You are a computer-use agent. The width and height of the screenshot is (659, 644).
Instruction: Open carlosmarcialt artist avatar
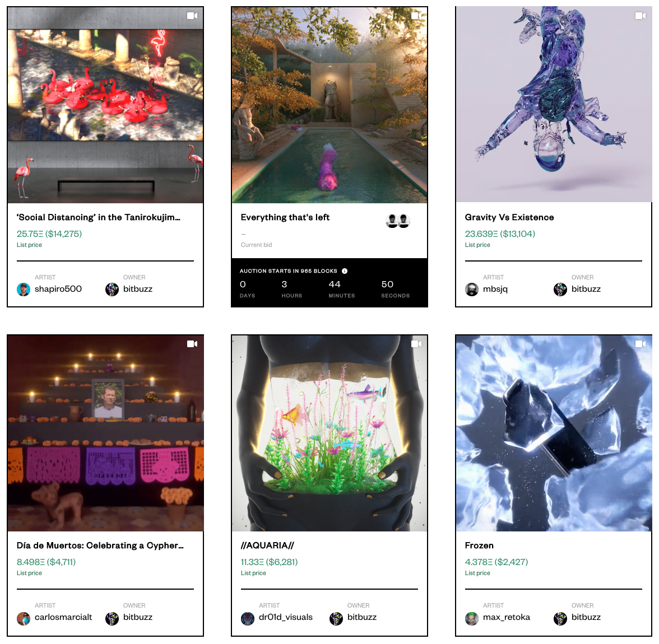[x=24, y=618]
